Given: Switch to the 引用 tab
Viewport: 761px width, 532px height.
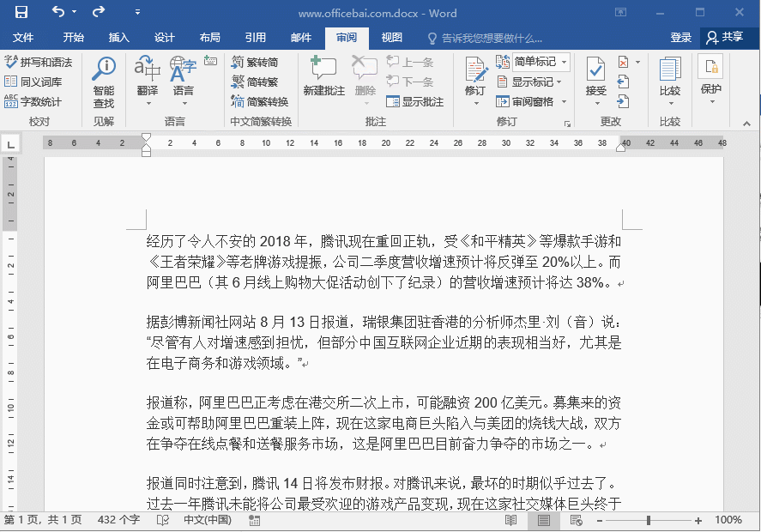Looking at the screenshot, I should tap(256, 38).
